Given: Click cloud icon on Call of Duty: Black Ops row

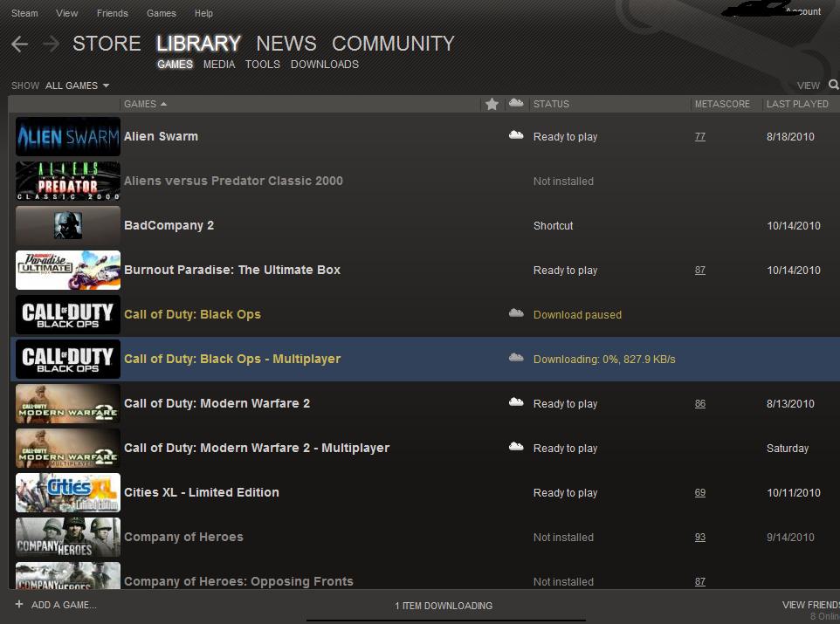Looking at the screenshot, I should pyautogui.click(x=516, y=312).
